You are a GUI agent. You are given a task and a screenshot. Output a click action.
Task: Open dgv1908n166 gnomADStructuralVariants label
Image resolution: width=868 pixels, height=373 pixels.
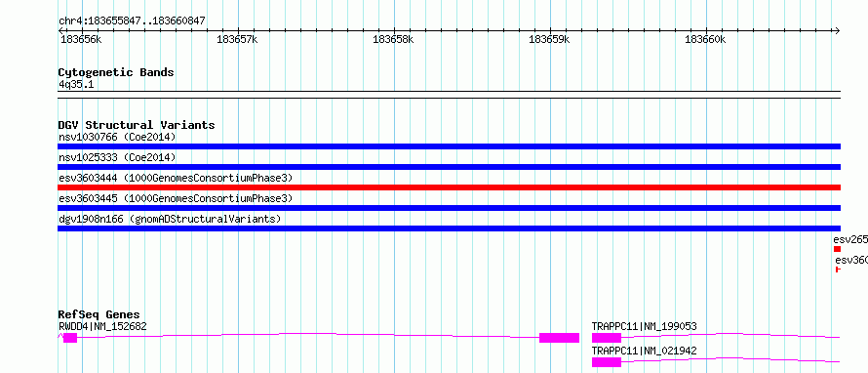click(170, 219)
